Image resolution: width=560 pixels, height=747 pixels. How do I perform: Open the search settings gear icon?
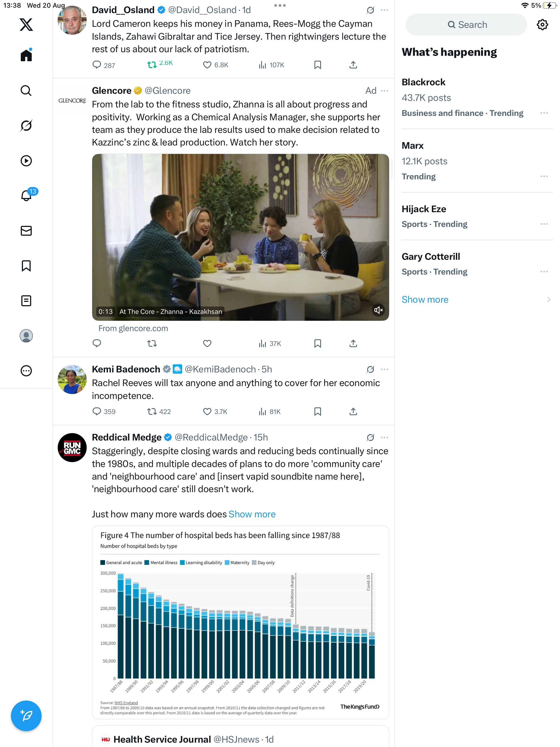point(542,25)
